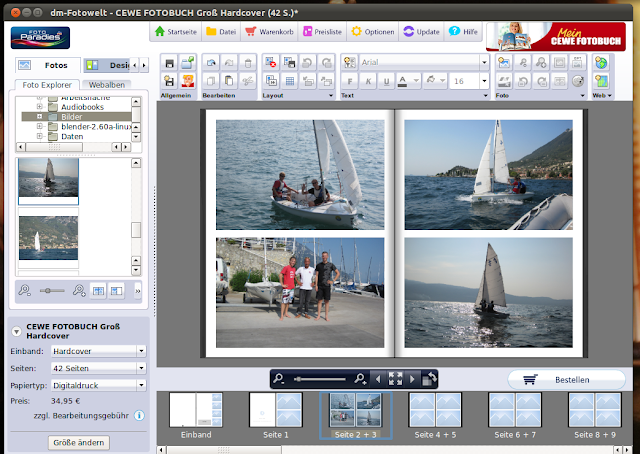Click the add photo icon in Foto group
This screenshot has height=454, width=640.
tap(504, 63)
